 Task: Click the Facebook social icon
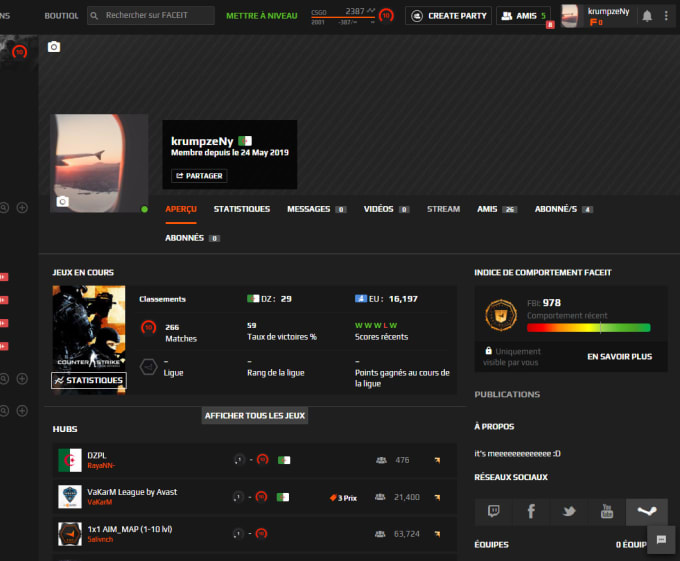(x=531, y=512)
